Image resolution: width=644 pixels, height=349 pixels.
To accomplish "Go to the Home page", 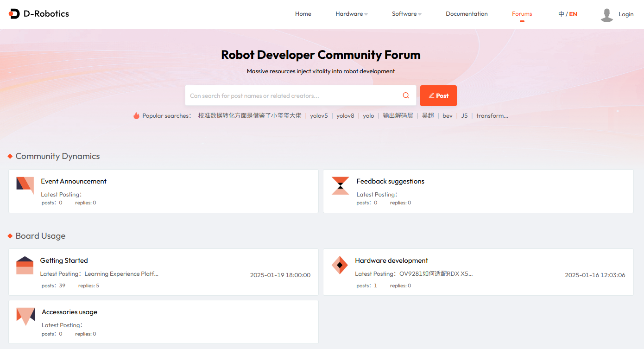I will [303, 14].
